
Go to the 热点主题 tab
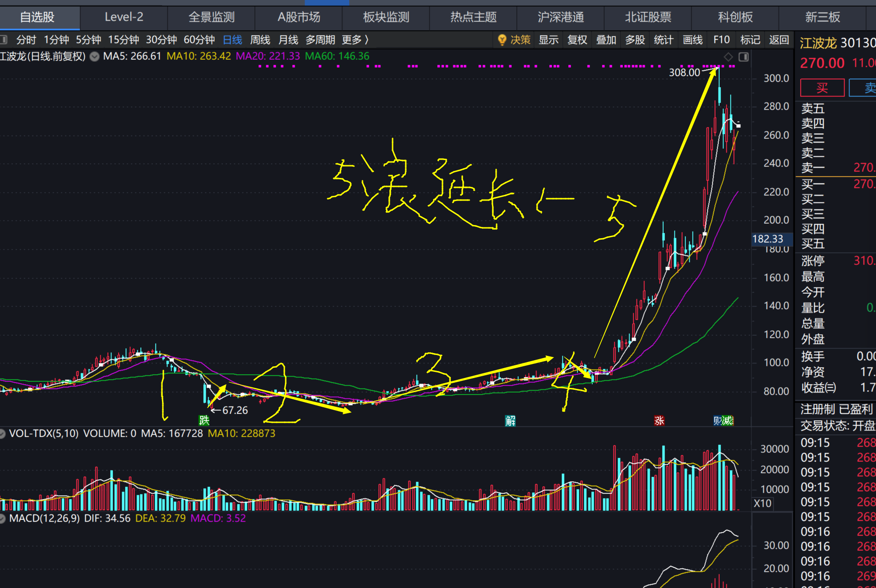pyautogui.click(x=474, y=17)
